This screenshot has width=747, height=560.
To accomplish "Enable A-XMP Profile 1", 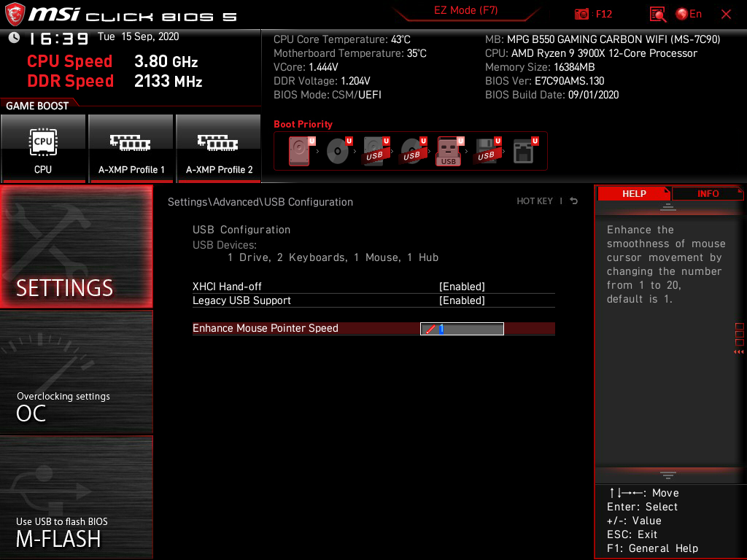I will click(131, 149).
